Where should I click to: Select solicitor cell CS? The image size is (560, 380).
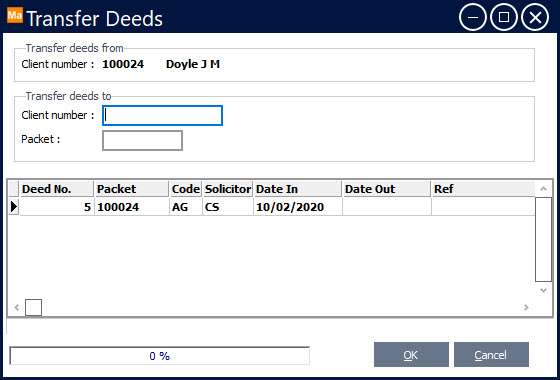[228, 207]
